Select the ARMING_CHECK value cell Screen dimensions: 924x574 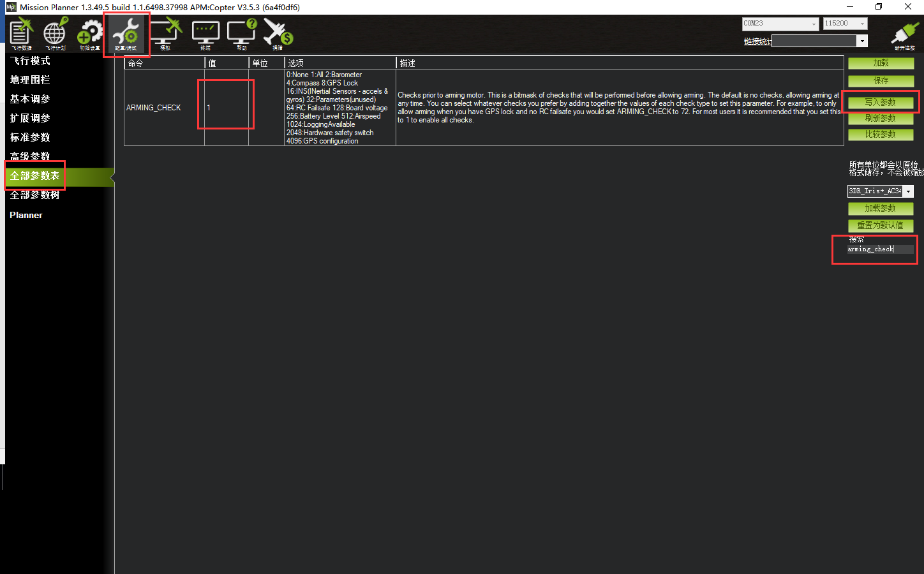click(x=226, y=108)
